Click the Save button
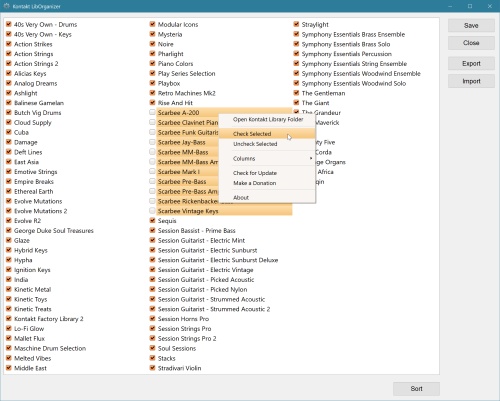 pyautogui.click(x=471, y=26)
